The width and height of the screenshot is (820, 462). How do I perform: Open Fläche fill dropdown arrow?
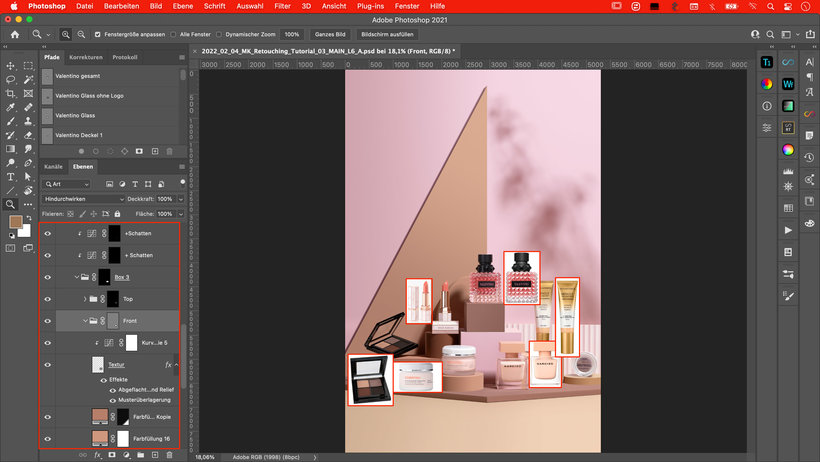[x=181, y=214]
